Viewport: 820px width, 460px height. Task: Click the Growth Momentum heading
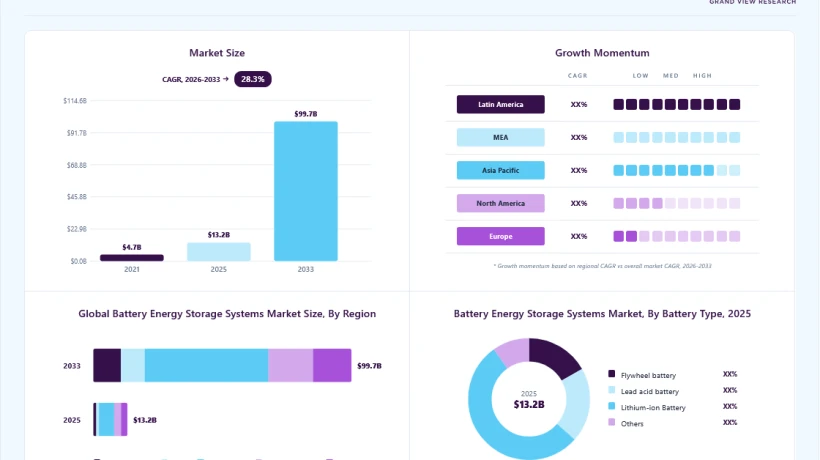(x=602, y=53)
